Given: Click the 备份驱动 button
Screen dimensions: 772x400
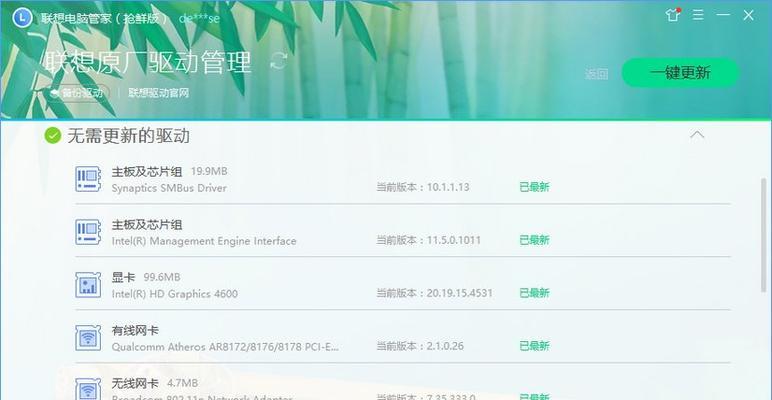Looking at the screenshot, I should pos(77,93).
